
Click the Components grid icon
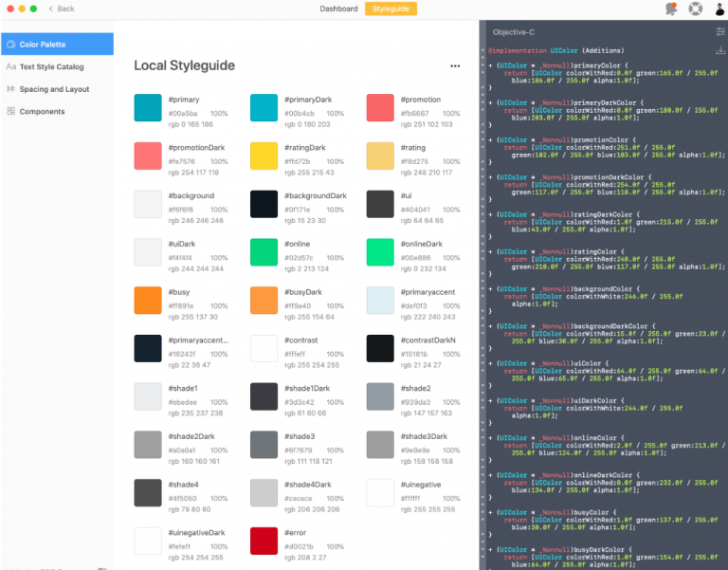(10, 112)
